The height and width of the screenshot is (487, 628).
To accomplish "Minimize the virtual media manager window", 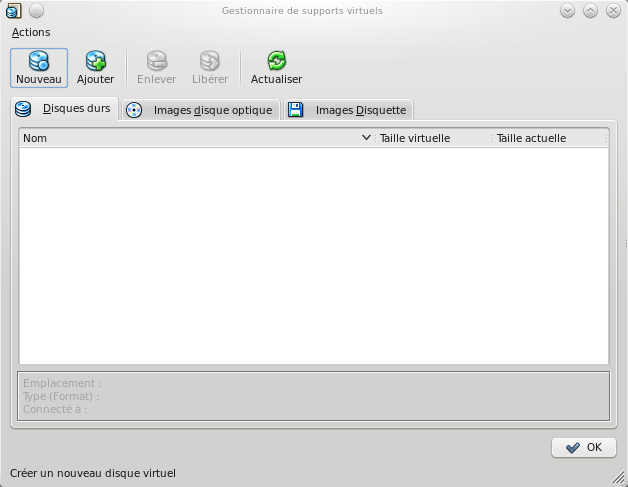I will 567,11.
